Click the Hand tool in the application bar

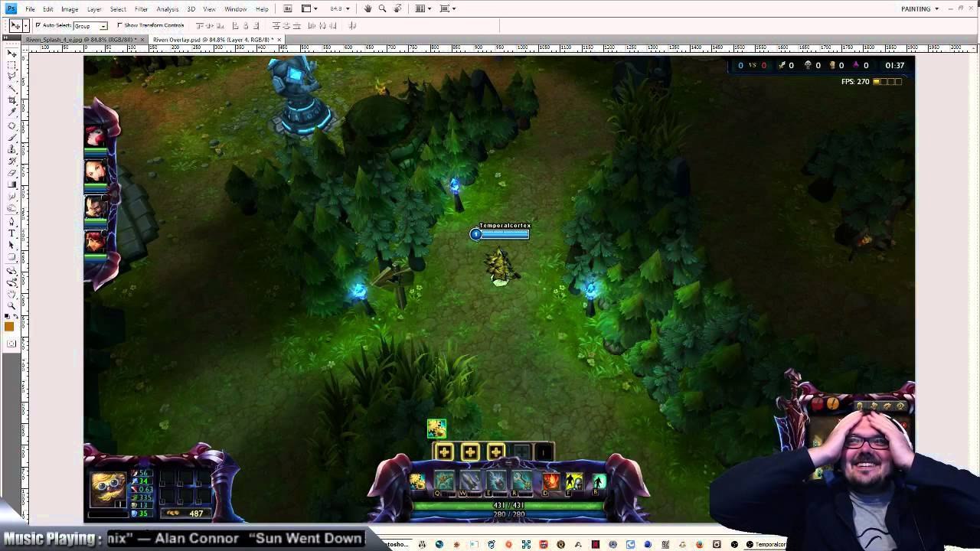[367, 8]
